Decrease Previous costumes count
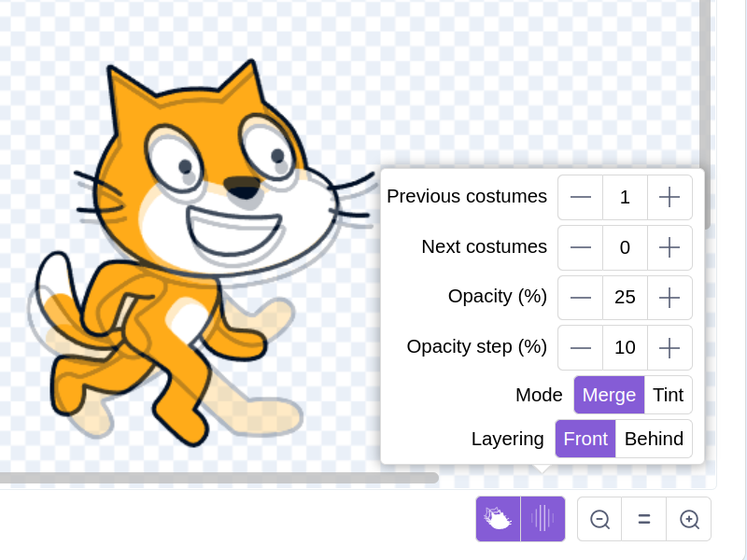The width and height of the screenshot is (747, 560). coord(580,197)
